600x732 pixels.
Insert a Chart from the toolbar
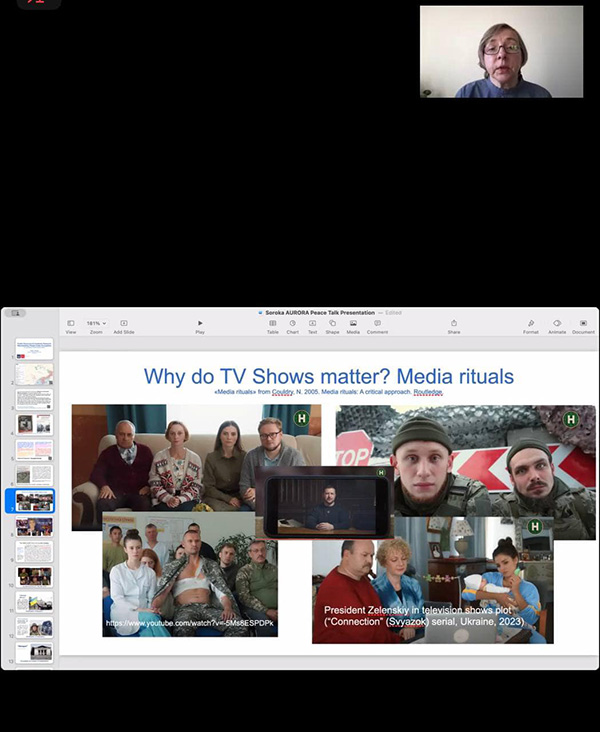tap(292, 326)
